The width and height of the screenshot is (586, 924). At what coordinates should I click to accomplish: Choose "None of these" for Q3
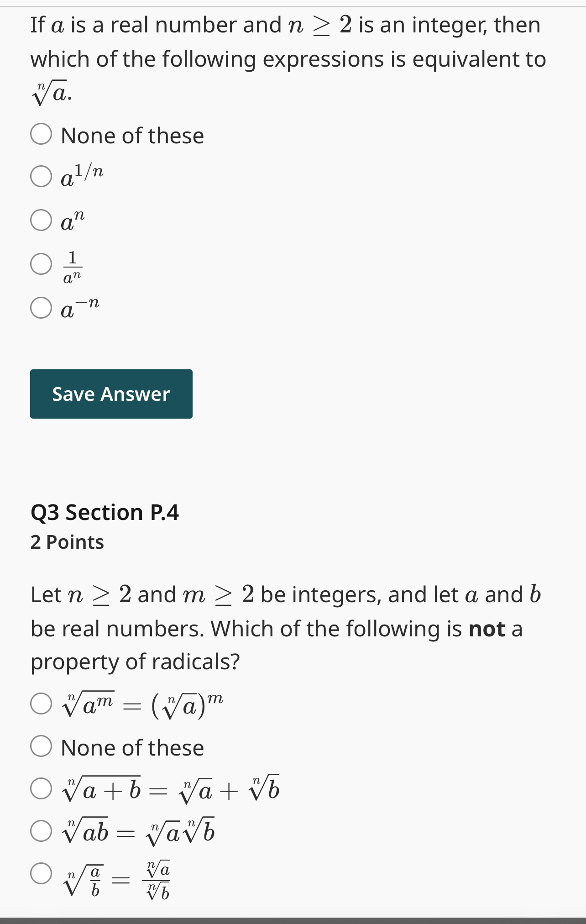pyautogui.click(x=41, y=745)
